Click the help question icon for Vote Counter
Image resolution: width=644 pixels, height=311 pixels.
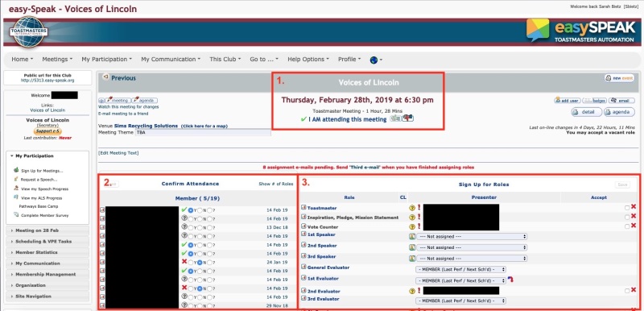coord(412,226)
